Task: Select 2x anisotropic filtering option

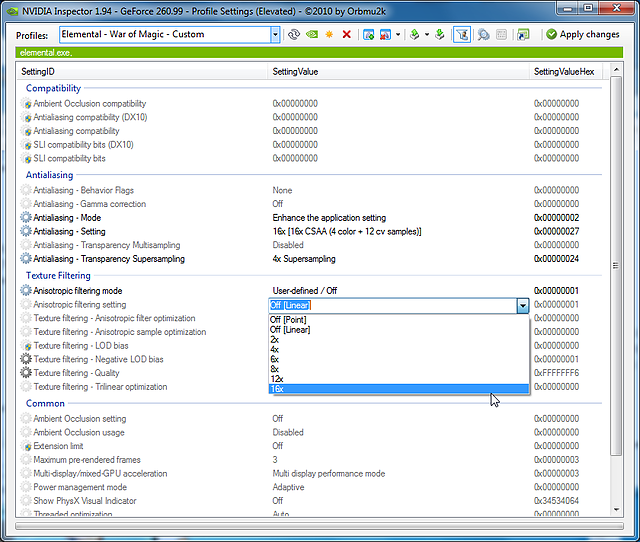Action: [399, 340]
